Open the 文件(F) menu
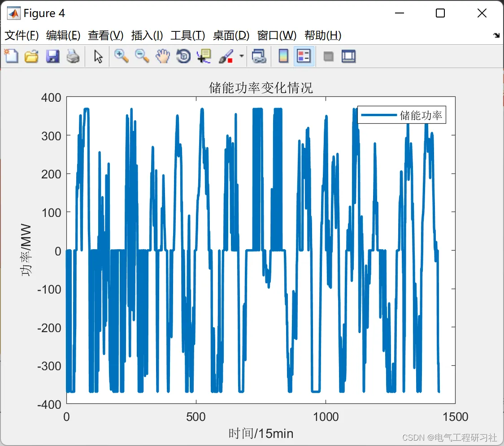This screenshot has height=446, width=504. 22,35
